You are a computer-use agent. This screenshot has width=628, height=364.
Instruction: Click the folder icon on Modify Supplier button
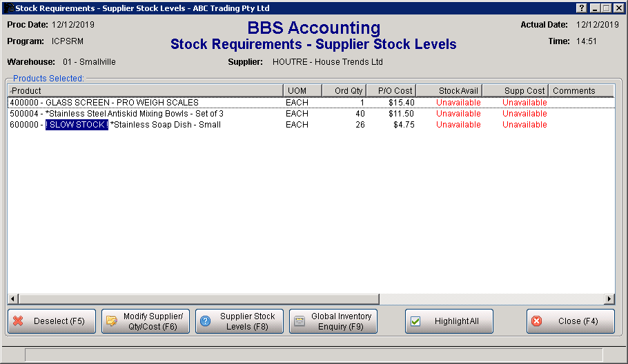pos(112,321)
